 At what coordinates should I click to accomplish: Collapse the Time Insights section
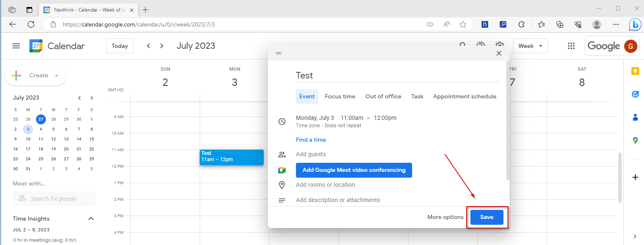coord(91,219)
